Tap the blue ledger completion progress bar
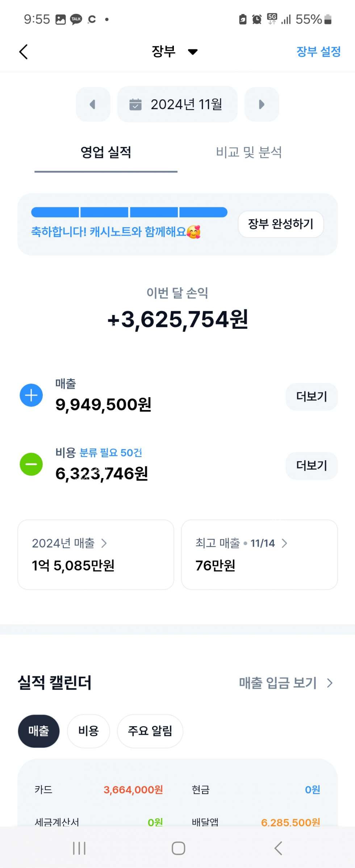 [x=129, y=212]
